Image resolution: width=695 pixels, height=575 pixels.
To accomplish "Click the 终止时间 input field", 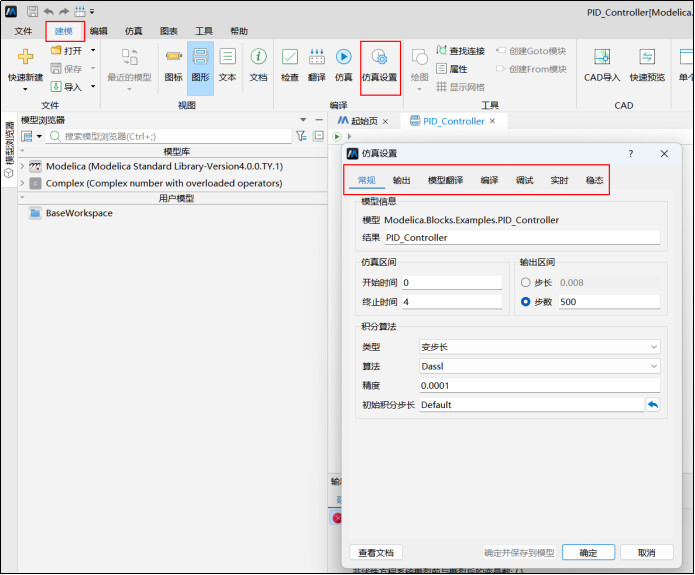I will coord(452,301).
